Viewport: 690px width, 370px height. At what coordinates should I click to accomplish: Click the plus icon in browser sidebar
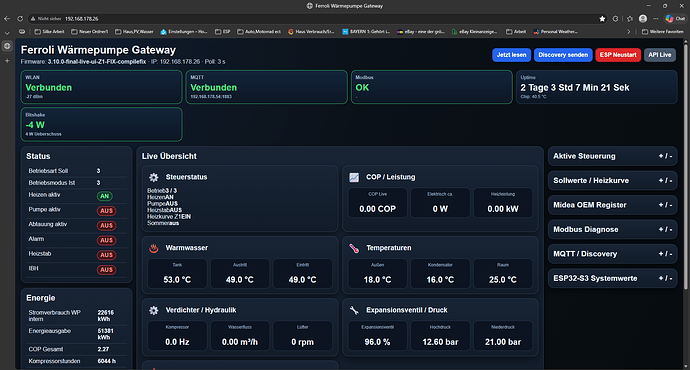pyautogui.click(x=7, y=61)
